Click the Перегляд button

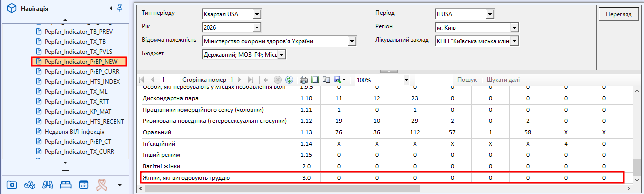pyautogui.click(x=618, y=15)
